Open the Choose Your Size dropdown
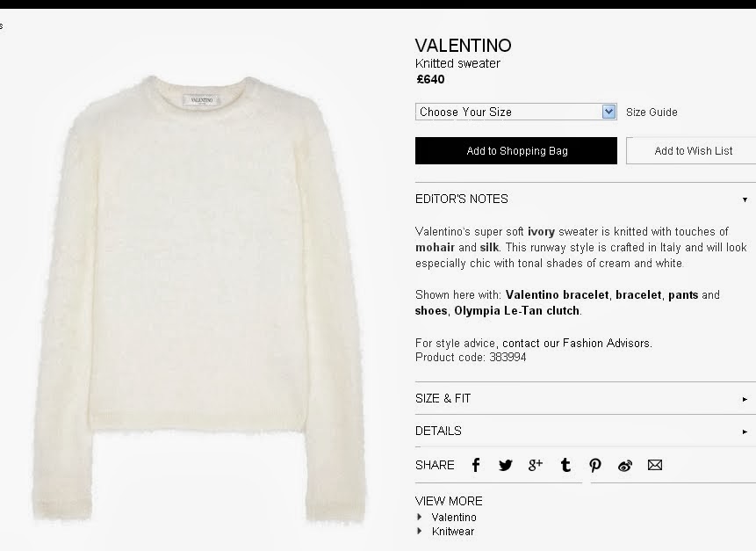 click(x=516, y=112)
